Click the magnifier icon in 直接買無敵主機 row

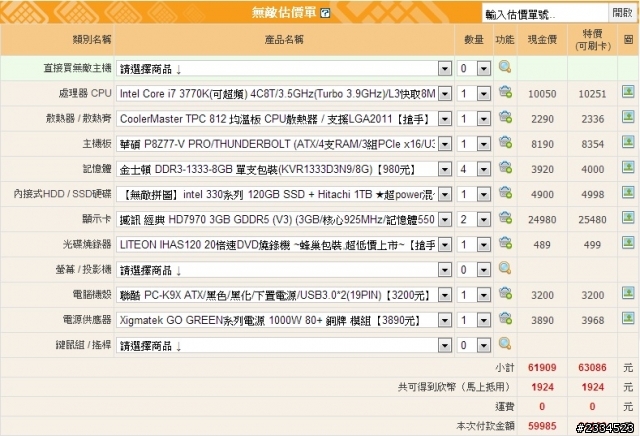[x=505, y=67]
